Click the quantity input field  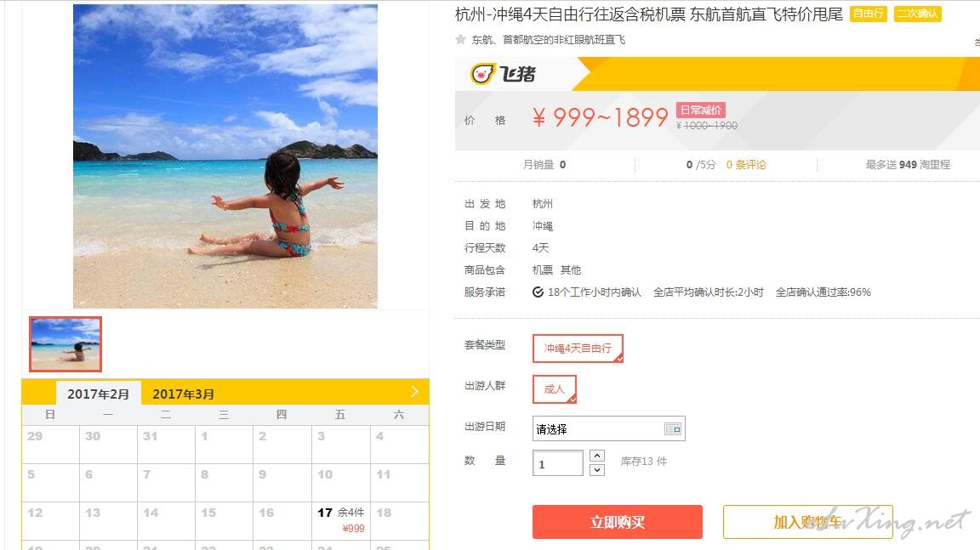[x=557, y=463]
